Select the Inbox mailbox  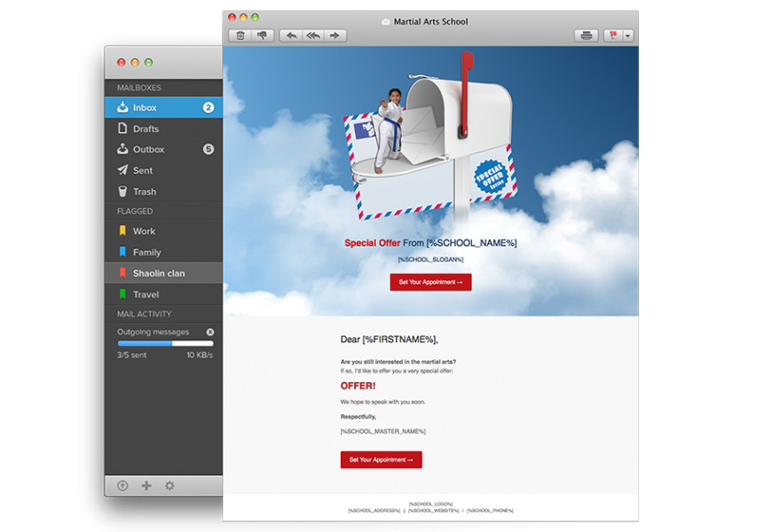[x=163, y=107]
